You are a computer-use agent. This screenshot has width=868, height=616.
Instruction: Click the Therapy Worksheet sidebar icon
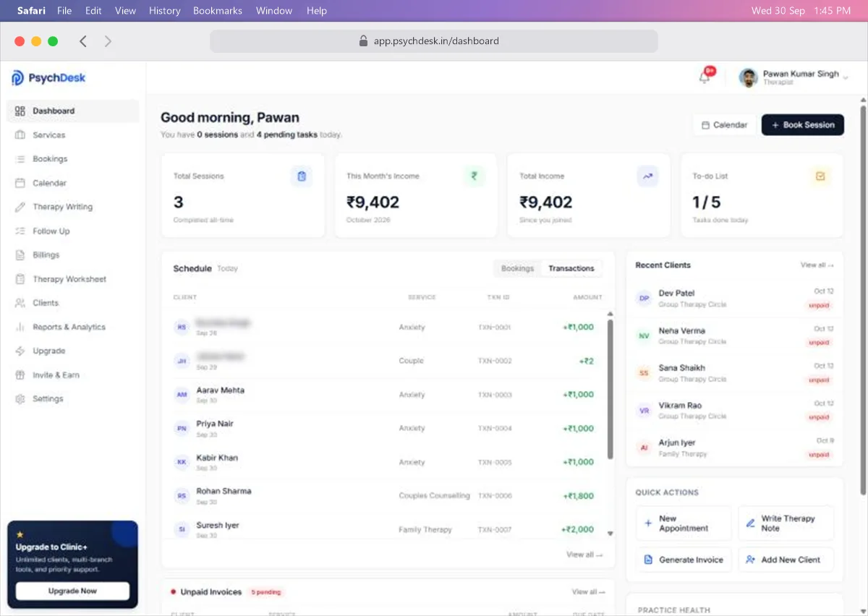[20, 279]
